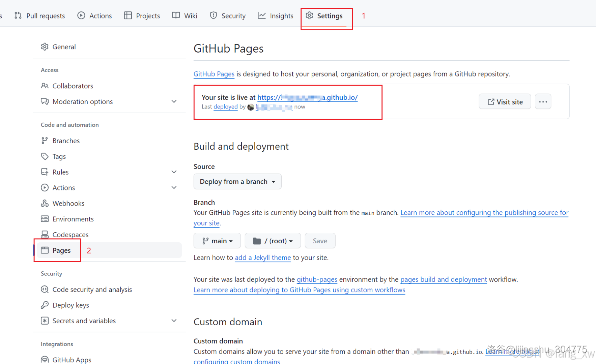This screenshot has height=364, width=596.
Task: Open the Projects tab
Action: pyautogui.click(x=142, y=16)
